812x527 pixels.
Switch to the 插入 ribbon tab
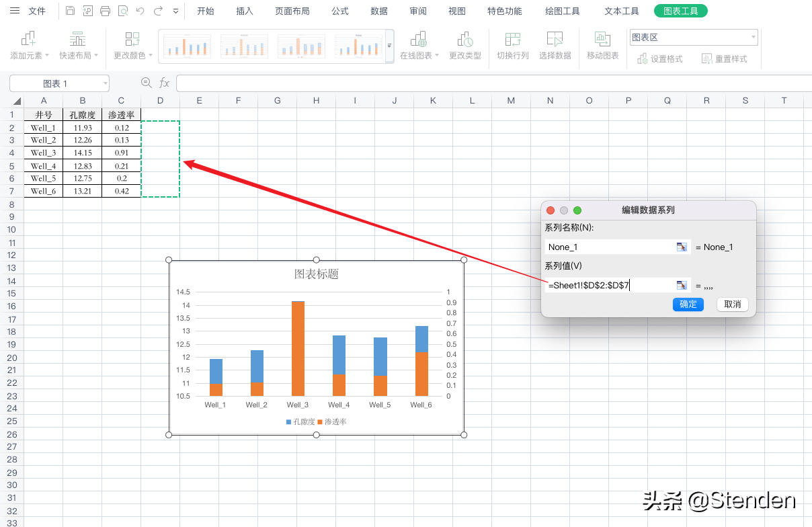[x=245, y=11]
